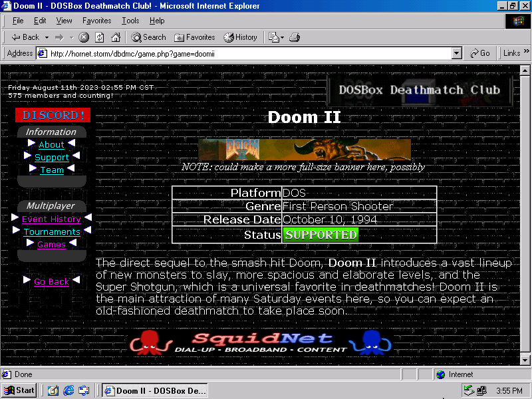The width and height of the screenshot is (532, 399).
Task: Stop page loading with the Stop icon
Action: 84,37
